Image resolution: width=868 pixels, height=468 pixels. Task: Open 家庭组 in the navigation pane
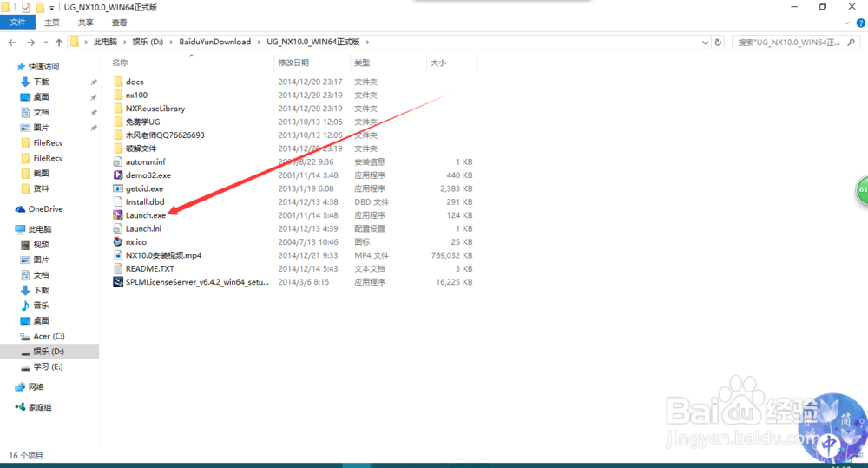pos(40,407)
